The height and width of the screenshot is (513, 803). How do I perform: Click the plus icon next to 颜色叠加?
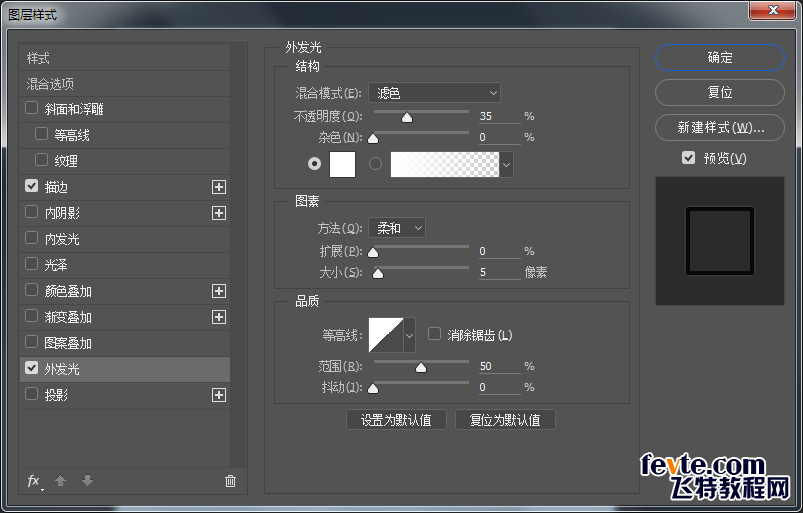point(219,291)
